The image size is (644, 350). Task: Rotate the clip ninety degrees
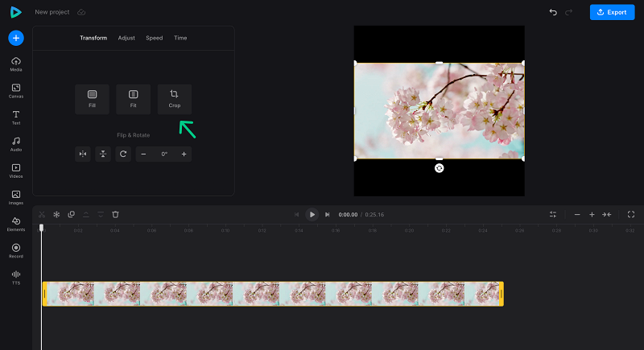pos(123,154)
